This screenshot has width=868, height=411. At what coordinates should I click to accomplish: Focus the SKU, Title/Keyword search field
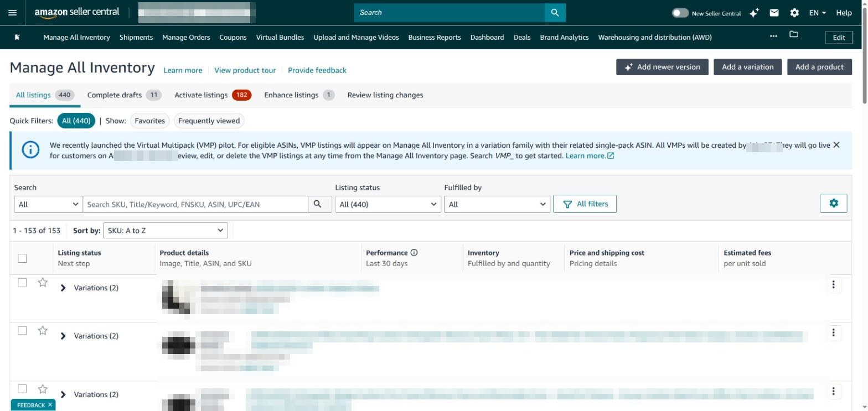(x=195, y=204)
